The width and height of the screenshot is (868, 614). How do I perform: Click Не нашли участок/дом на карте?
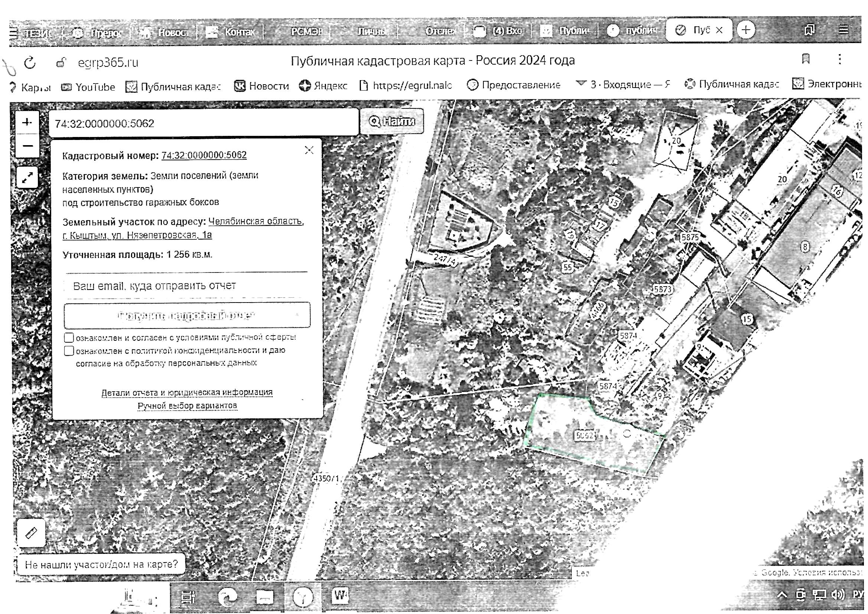click(101, 565)
